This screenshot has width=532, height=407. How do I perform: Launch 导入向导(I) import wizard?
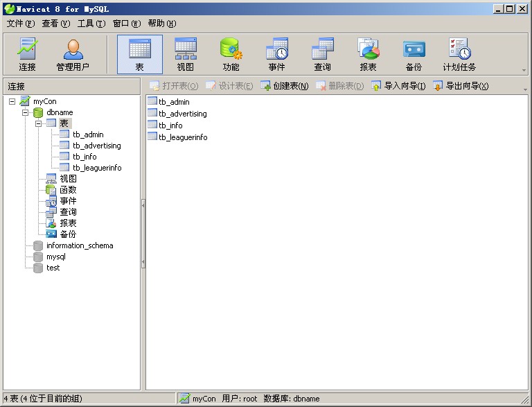[398, 86]
